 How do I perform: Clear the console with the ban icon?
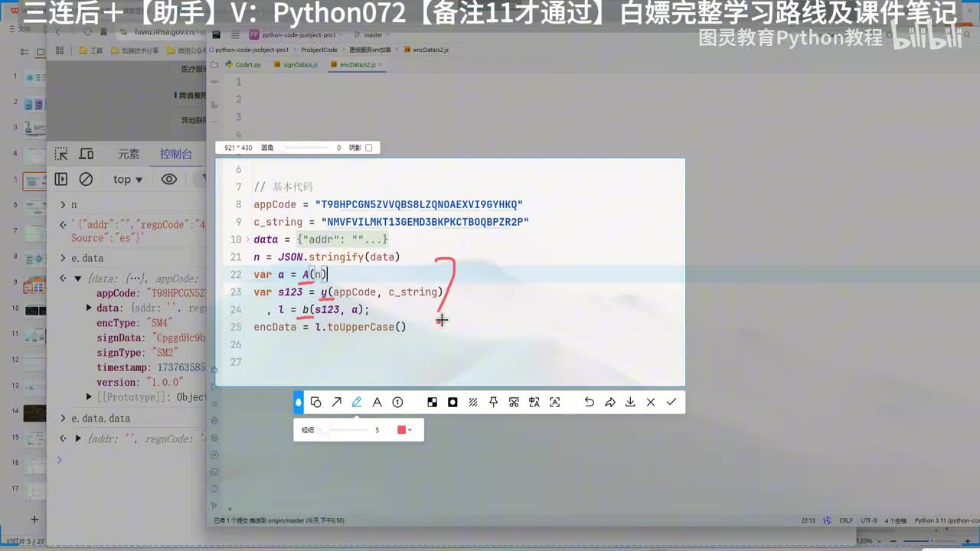(86, 179)
